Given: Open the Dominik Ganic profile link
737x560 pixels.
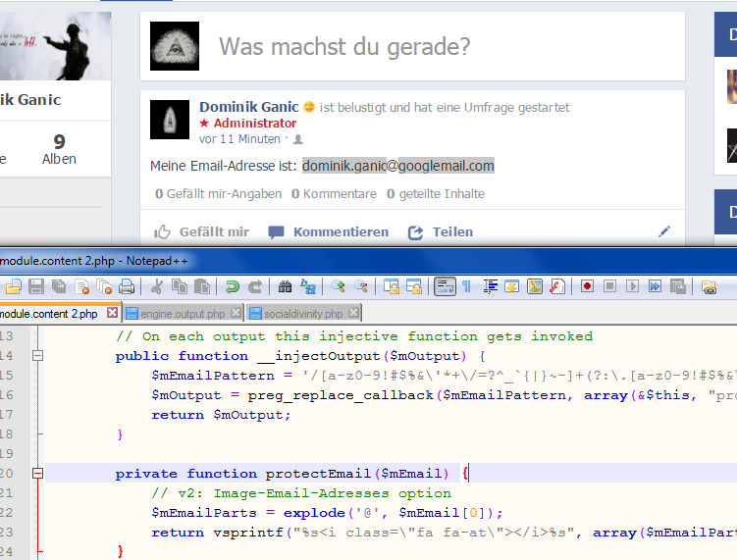Looking at the screenshot, I should [x=248, y=107].
